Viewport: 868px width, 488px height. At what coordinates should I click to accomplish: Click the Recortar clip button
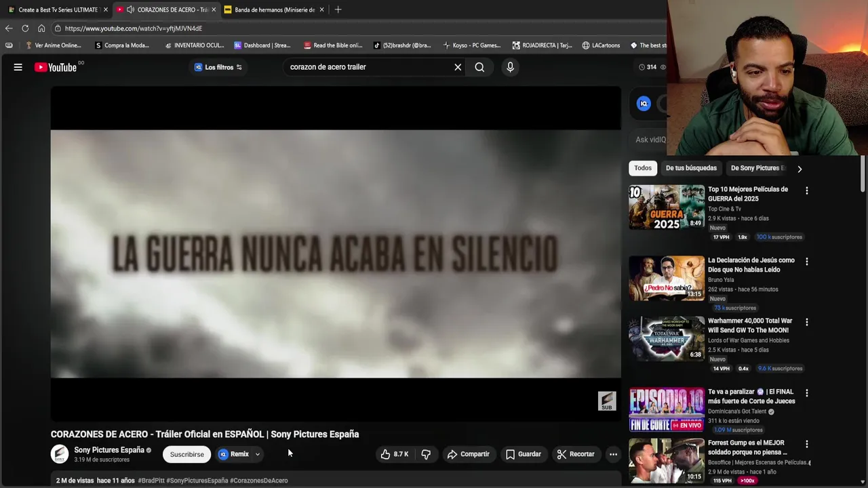click(576, 454)
